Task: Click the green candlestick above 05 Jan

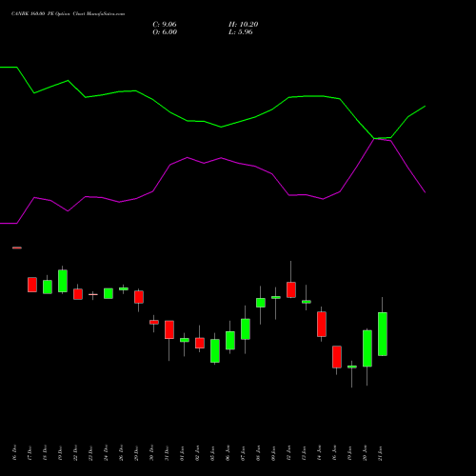Action: point(215,350)
